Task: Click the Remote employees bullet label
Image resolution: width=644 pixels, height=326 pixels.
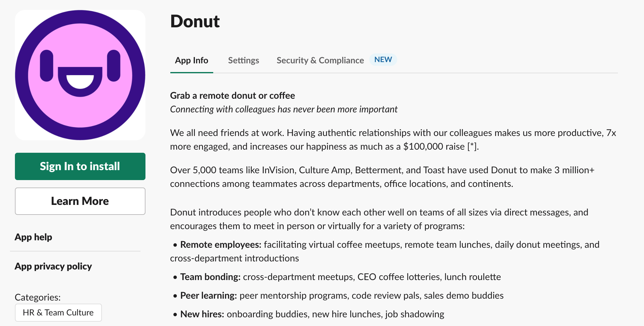Action: [221, 245]
